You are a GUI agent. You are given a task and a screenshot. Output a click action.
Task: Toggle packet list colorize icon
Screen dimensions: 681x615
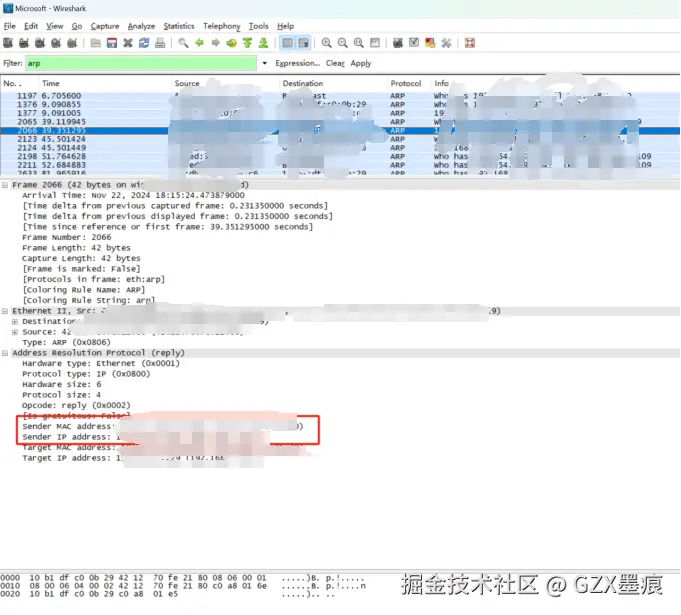click(x=287, y=43)
